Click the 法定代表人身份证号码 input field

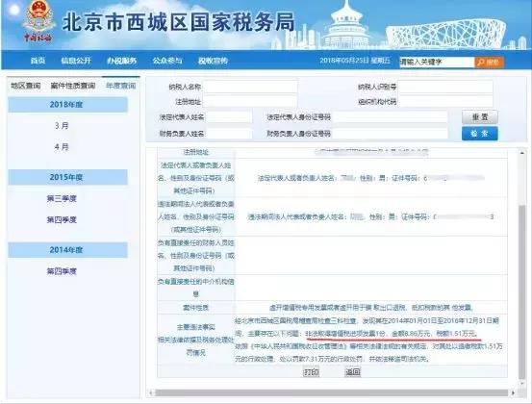point(391,117)
